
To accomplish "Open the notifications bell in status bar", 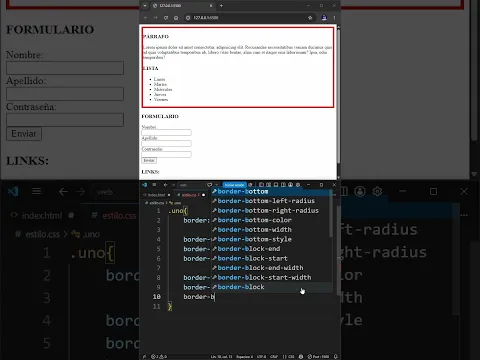I will point(335,356).
